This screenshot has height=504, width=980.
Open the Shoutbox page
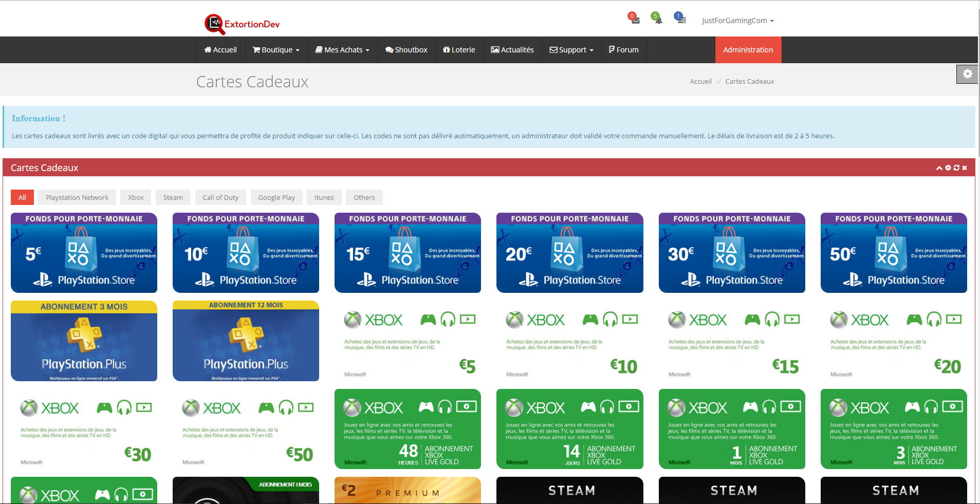pos(406,50)
